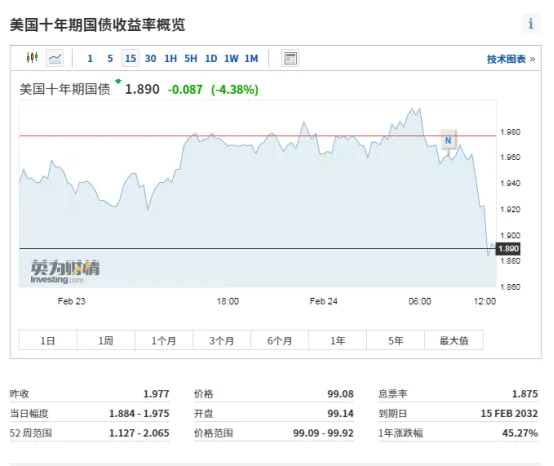Click the Feb 23 axis label
This screenshot has height=466, width=554.
(71, 301)
